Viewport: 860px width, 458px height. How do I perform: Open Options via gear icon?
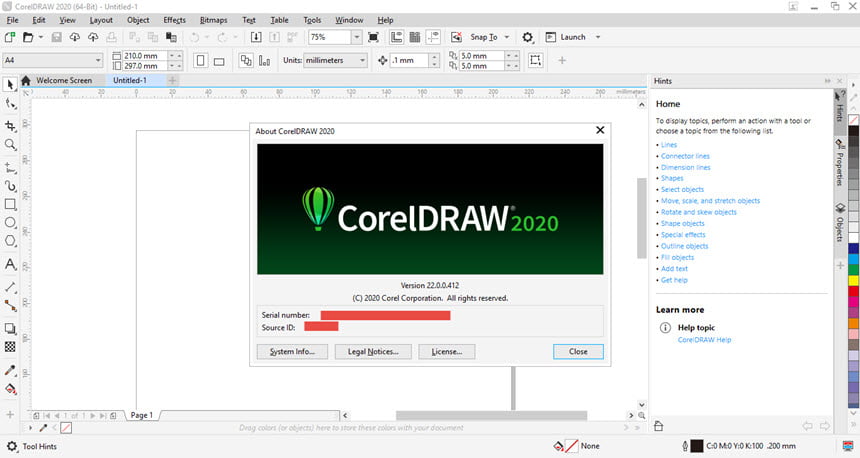click(528, 37)
